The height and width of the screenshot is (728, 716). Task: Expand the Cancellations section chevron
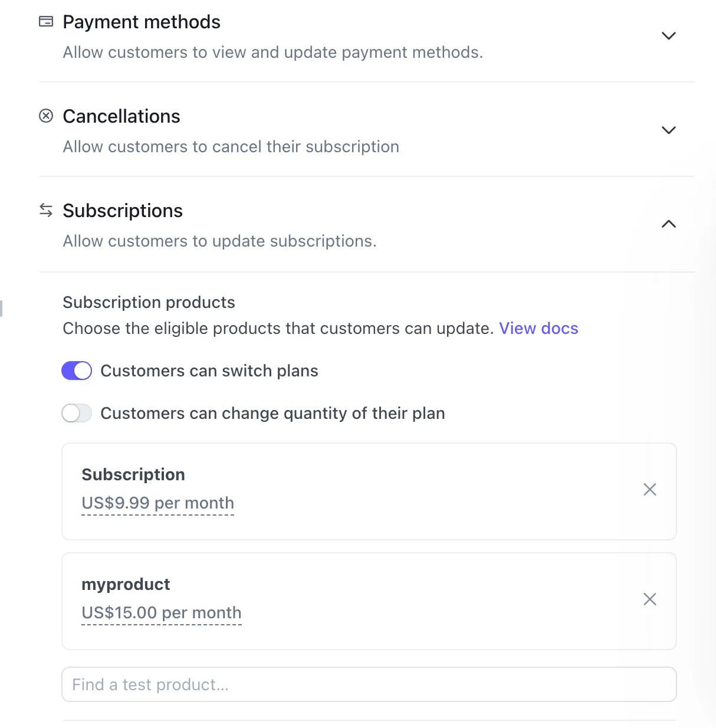point(669,130)
